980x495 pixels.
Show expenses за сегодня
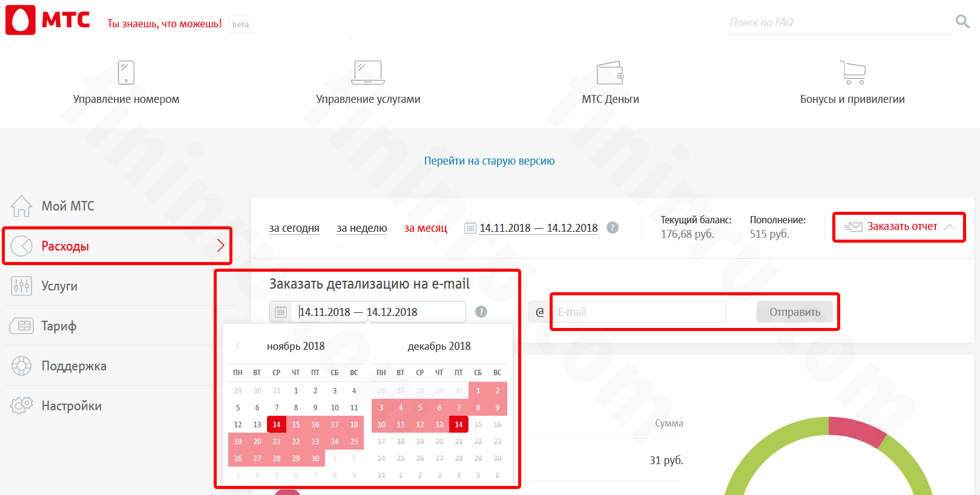(x=294, y=228)
